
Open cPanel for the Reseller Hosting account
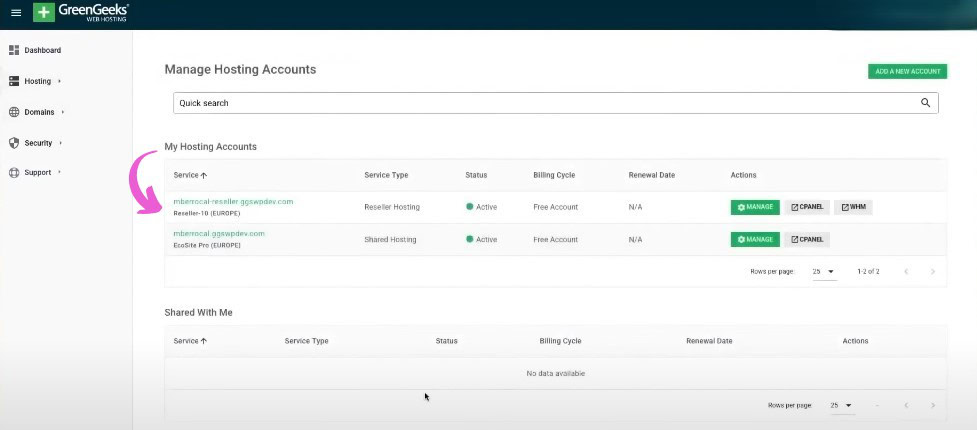(x=807, y=207)
